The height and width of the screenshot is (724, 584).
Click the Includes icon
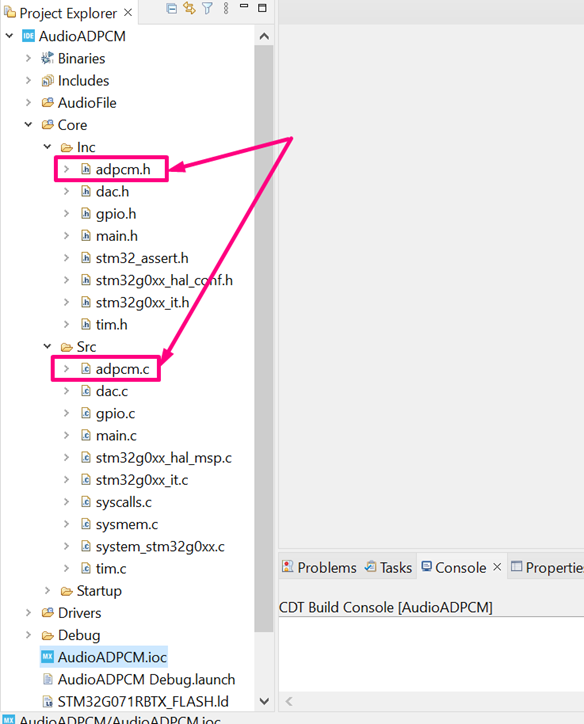[x=47, y=80]
